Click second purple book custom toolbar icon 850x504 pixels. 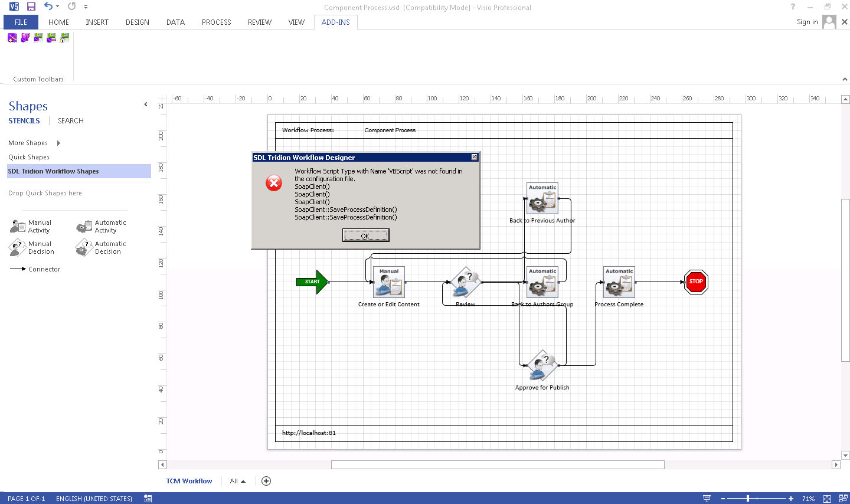pyautogui.click(x=25, y=38)
